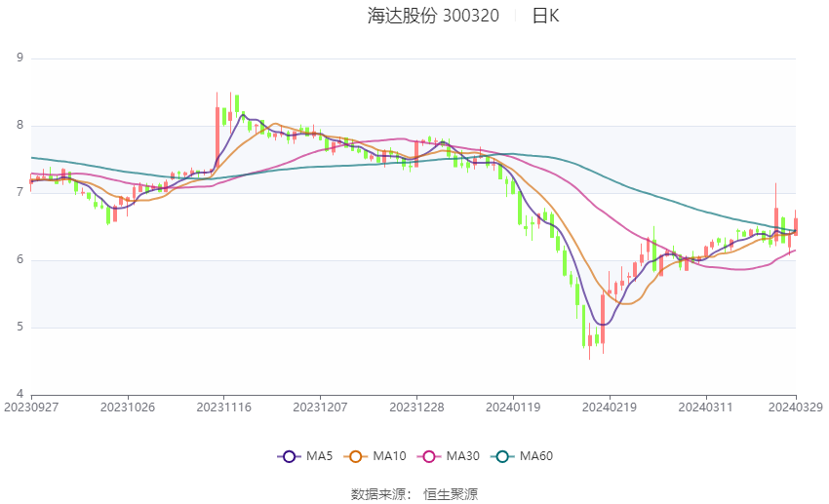829x504 pixels.
Task: Click the y-axis value 9
Action: pyautogui.click(x=20, y=58)
